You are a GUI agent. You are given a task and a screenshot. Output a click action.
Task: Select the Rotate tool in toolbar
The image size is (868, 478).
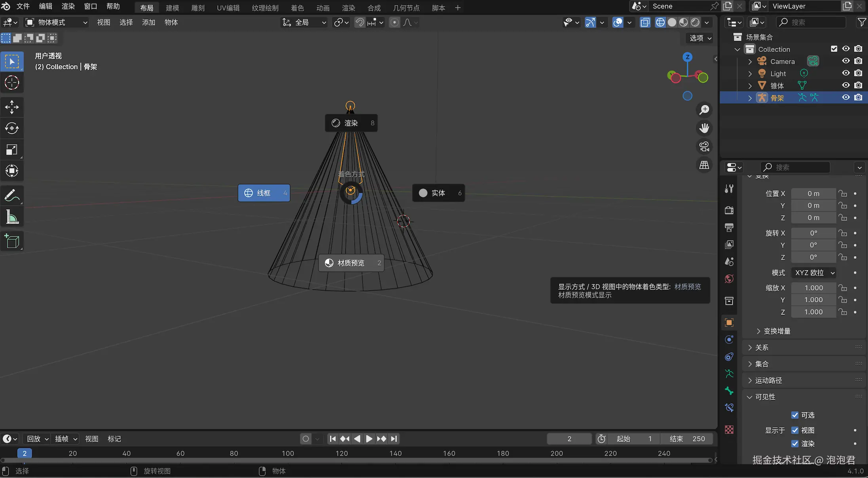12,128
